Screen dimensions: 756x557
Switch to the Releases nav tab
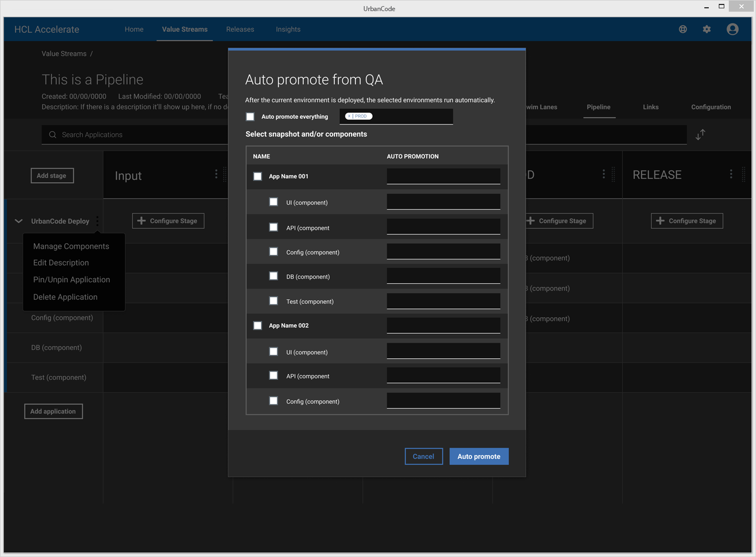click(240, 29)
